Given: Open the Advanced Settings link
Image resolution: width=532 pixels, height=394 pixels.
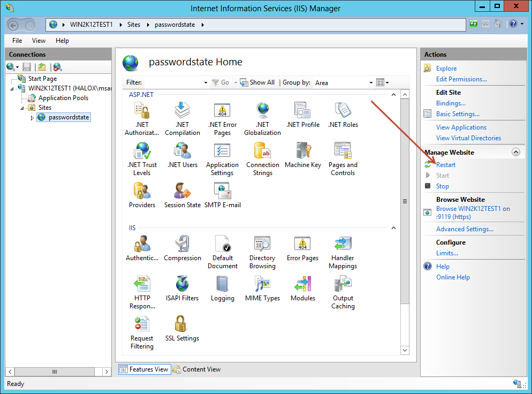Looking at the screenshot, I should [465, 229].
